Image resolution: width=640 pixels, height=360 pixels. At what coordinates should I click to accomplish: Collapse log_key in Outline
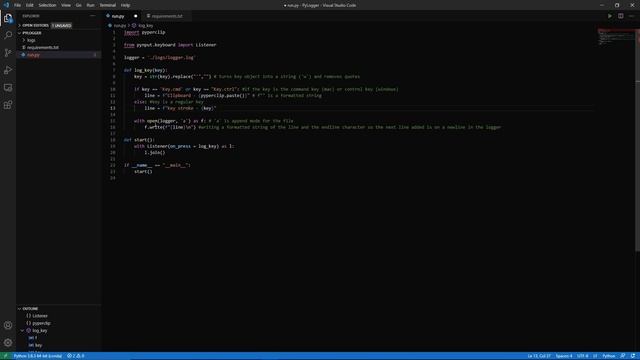22,331
